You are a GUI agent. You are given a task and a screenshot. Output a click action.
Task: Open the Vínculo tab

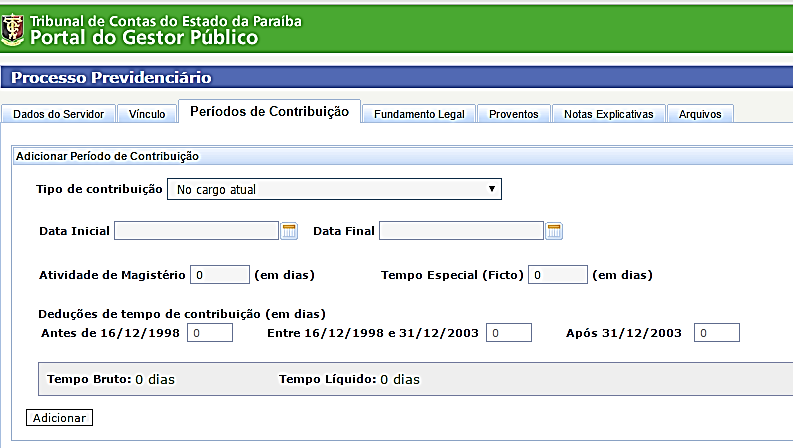coord(147,114)
